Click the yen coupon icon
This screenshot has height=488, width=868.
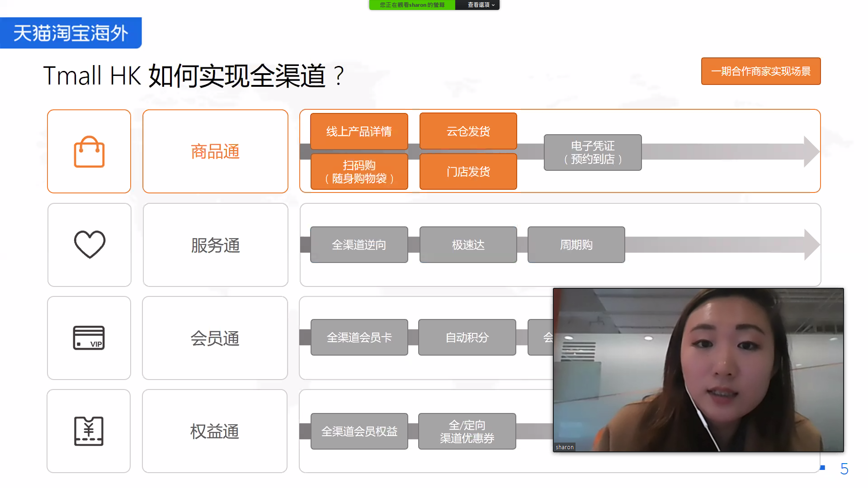89,431
